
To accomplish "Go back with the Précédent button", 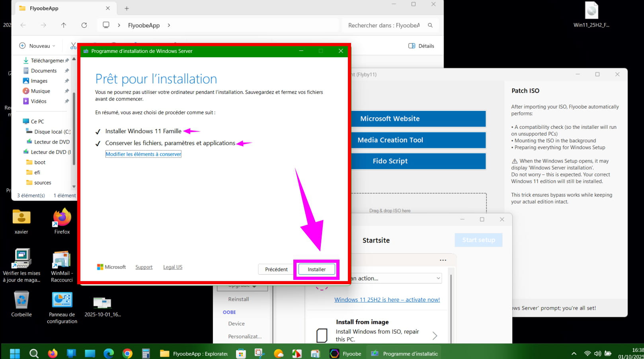I will click(276, 270).
